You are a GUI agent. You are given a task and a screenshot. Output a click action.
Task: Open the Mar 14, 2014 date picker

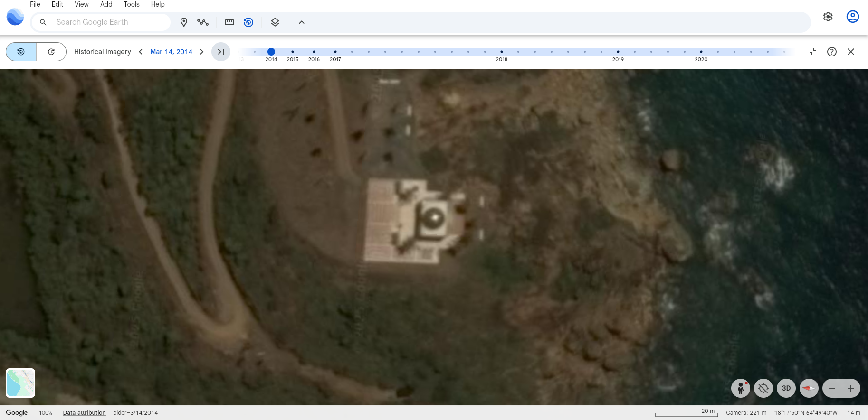171,52
